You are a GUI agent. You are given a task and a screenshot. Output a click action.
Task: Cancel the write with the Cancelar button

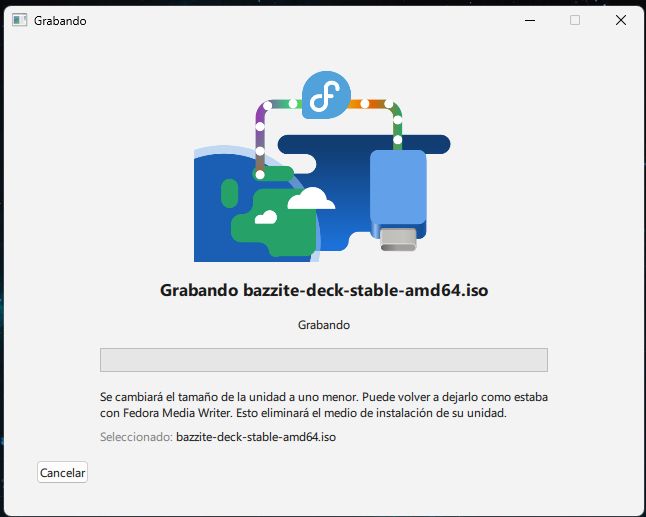coord(62,472)
